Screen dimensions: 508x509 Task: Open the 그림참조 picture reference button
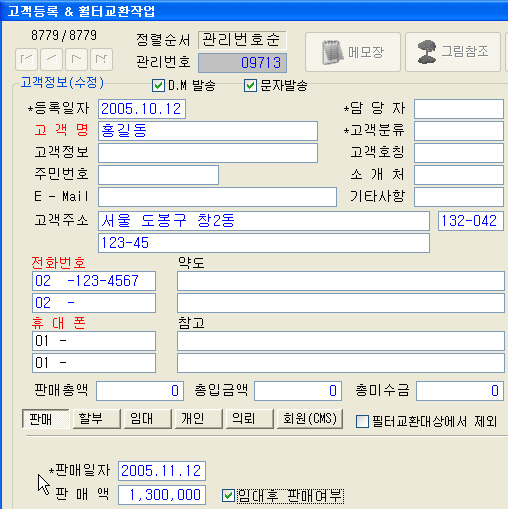pos(453,52)
